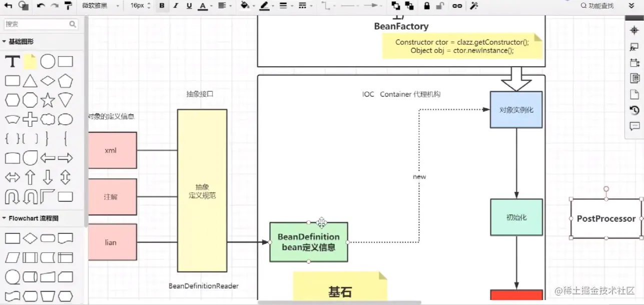Open the text alignment dropdown

pos(224,6)
